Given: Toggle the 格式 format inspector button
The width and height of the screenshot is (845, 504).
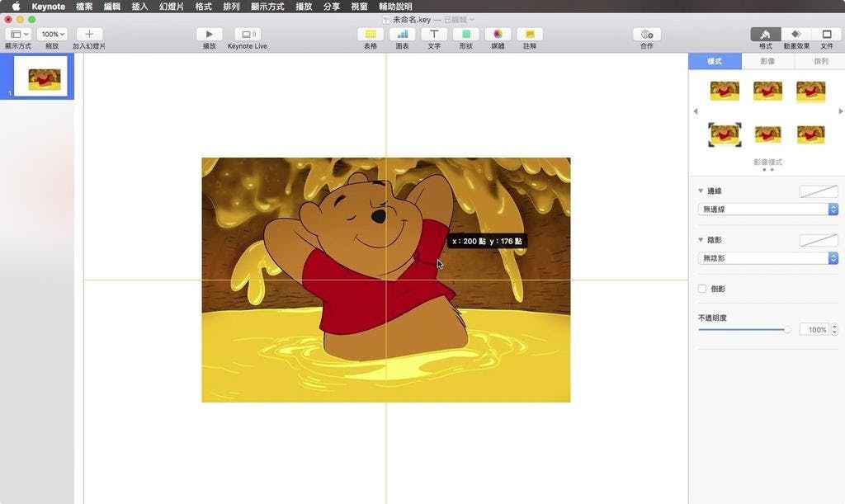Looking at the screenshot, I should point(765,34).
